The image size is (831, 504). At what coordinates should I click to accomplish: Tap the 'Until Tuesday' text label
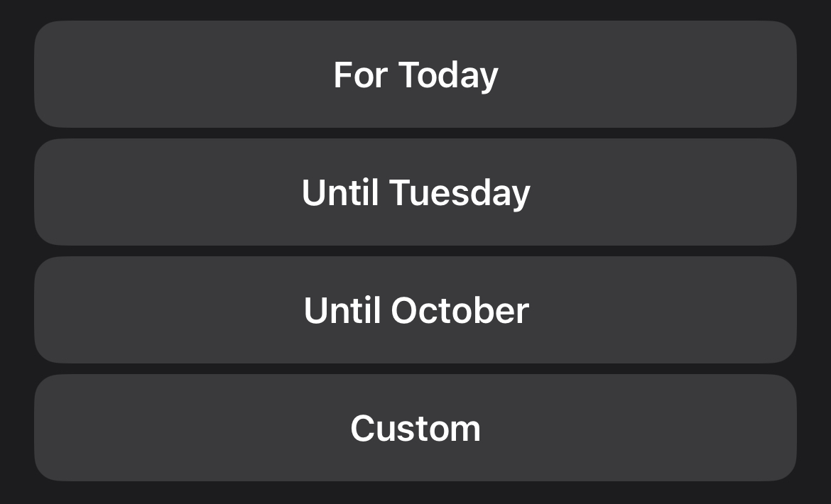[x=415, y=192]
